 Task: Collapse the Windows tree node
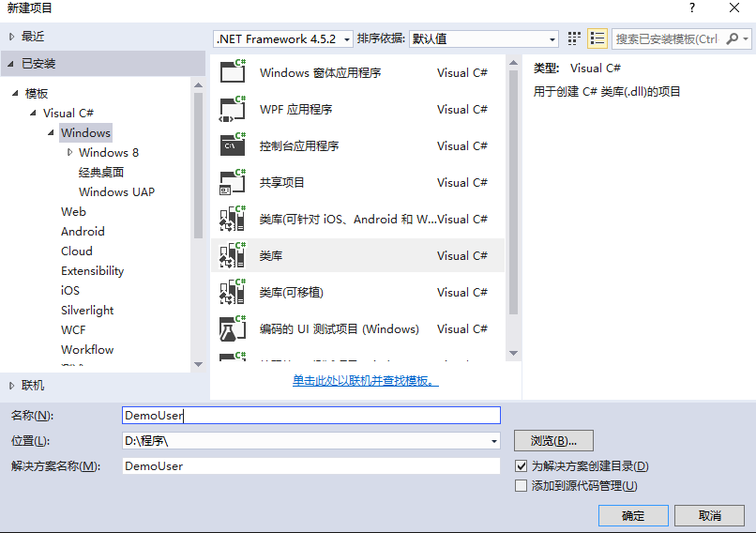point(51,132)
